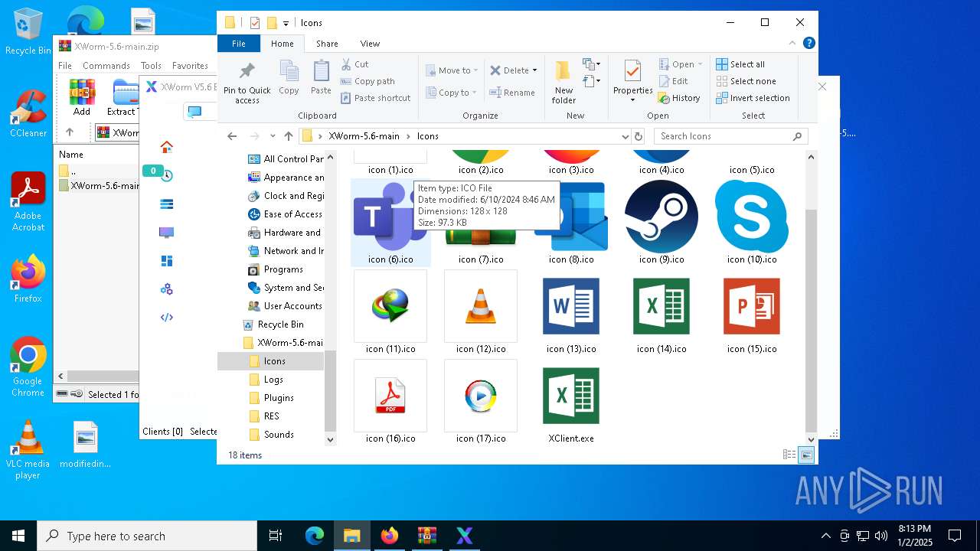Open the Copy to dropdown
The width and height of the screenshot is (980, 551).
click(x=452, y=93)
